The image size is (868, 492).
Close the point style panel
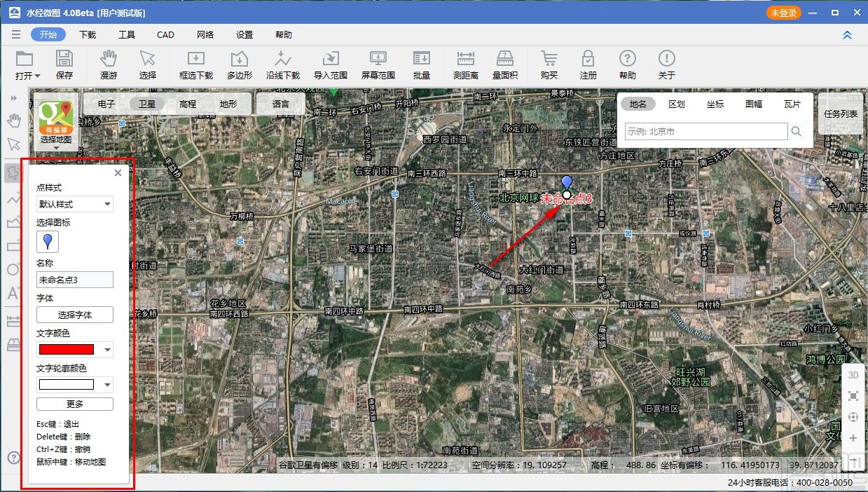pos(118,172)
